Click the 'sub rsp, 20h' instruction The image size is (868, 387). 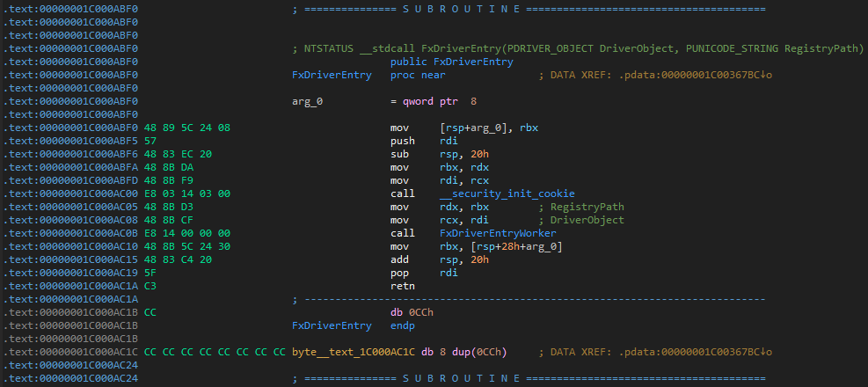(440, 155)
